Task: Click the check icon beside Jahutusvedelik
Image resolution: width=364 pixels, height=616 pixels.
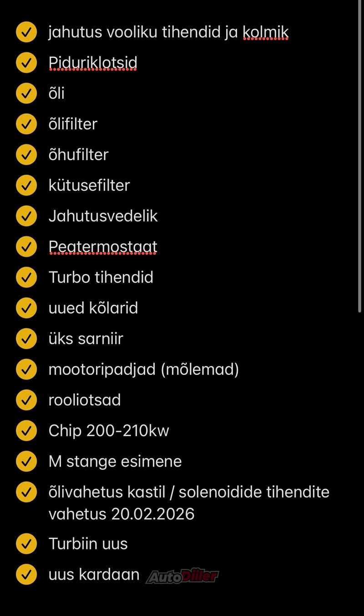Action: 26,216
